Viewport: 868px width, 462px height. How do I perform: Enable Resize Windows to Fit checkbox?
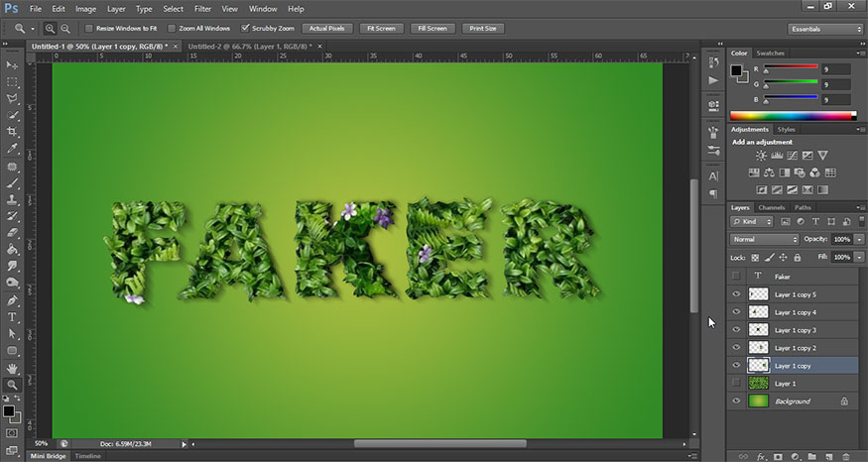pos(88,29)
